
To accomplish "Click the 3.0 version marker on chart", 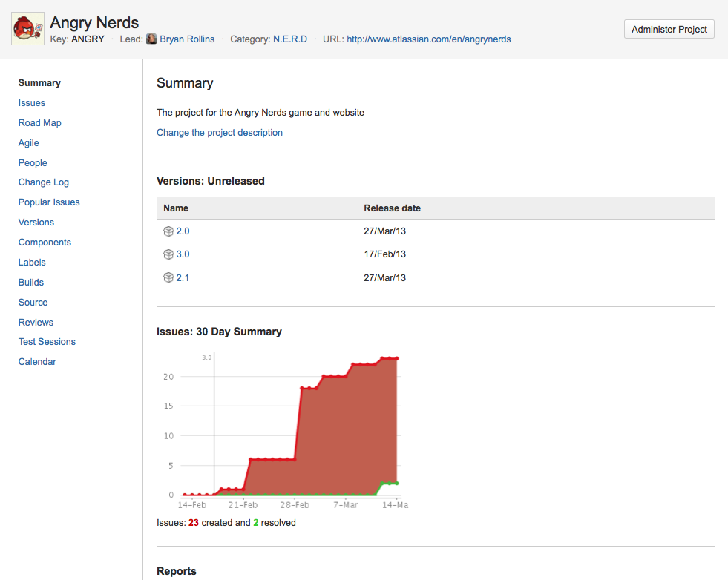I will tap(207, 357).
